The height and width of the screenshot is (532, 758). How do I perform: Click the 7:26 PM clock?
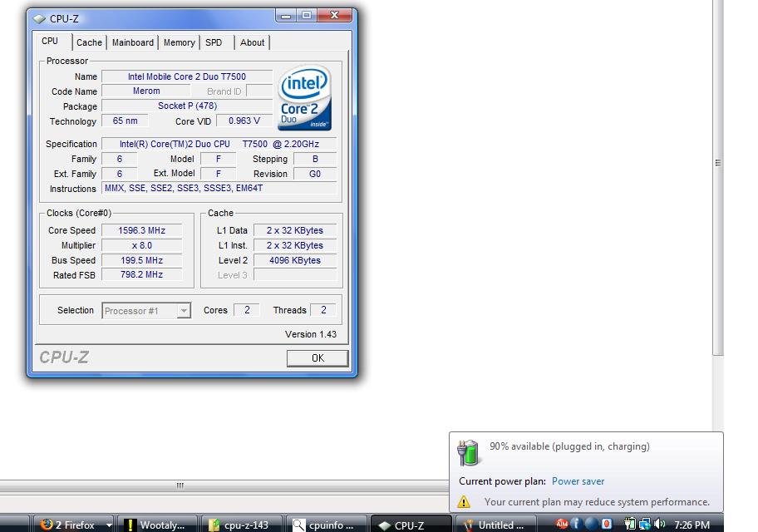pyautogui.click(x=692, y=525)
